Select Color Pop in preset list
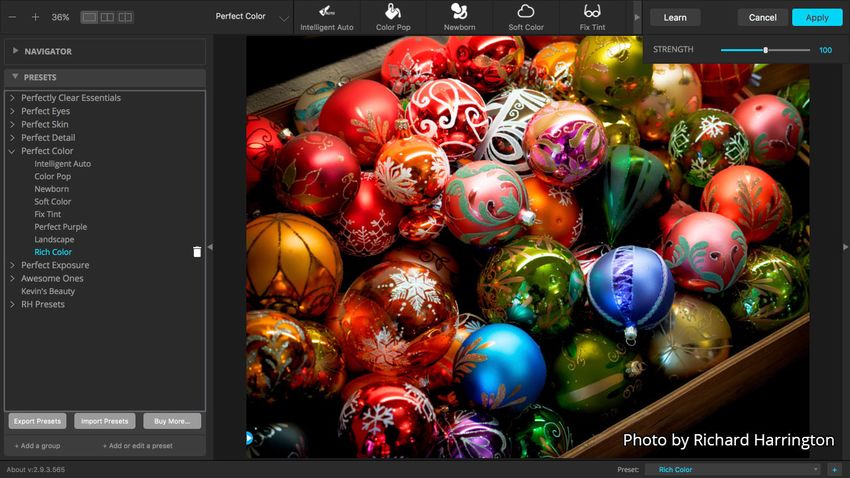This screenshot has width=850, height=478. pos(53,176)
